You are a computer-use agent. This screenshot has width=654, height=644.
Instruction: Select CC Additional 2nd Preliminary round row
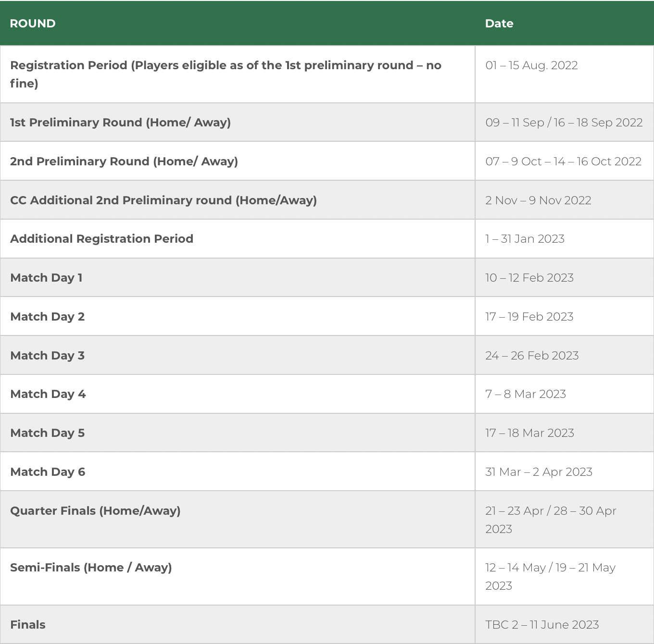coord(163,200)
